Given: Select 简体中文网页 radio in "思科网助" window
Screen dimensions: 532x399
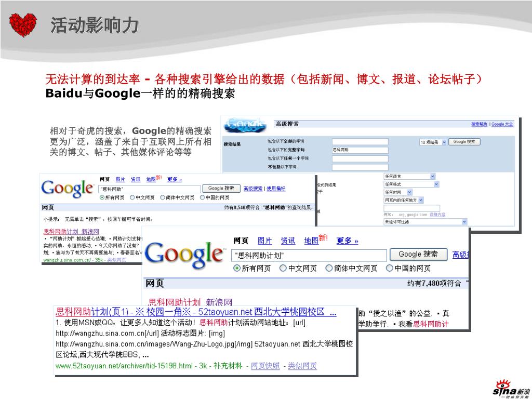Looking at the screenshot, I should 163,197.
